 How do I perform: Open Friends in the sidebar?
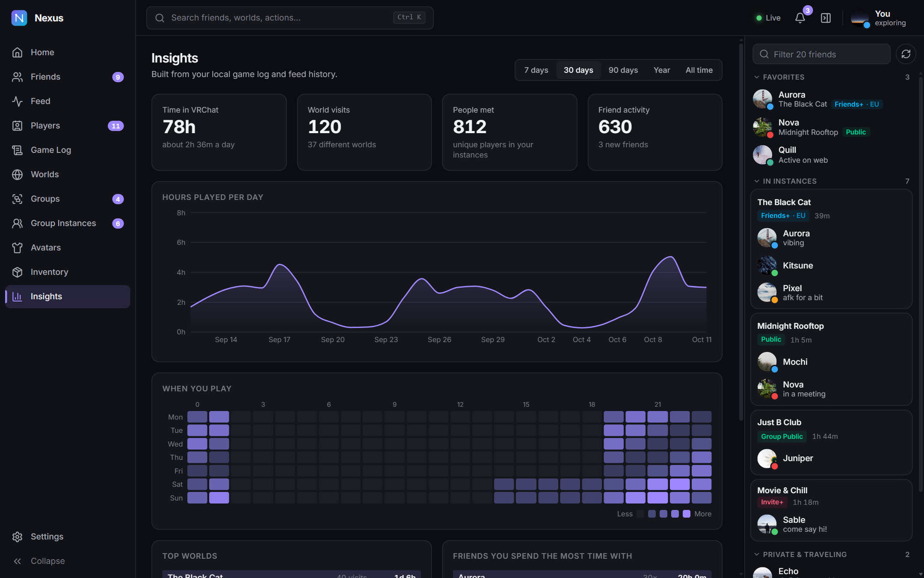pyautogui.click(x=68, y=77)
